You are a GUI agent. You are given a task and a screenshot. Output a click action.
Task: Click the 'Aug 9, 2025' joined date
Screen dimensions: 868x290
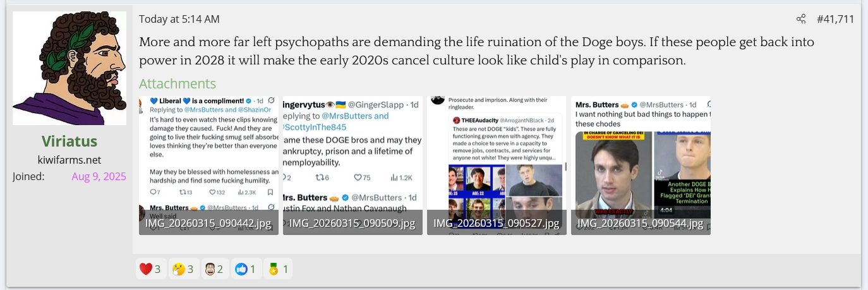[x=99, y=176]
